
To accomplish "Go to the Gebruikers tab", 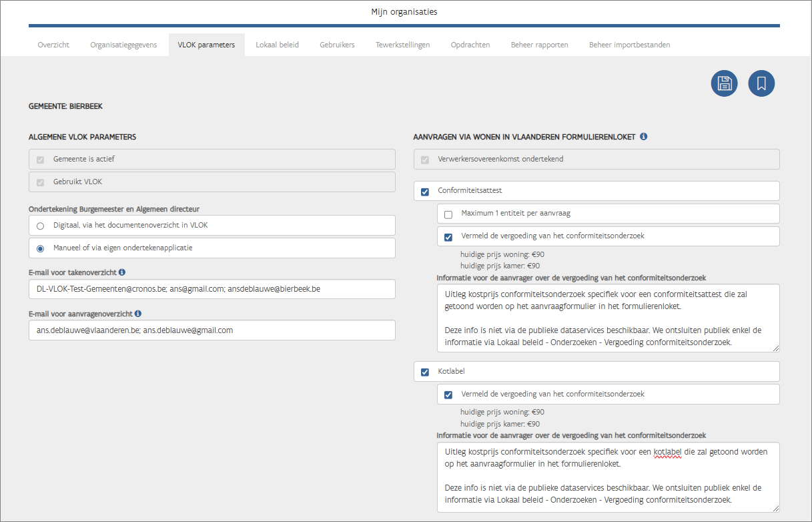I will [337, 45].
